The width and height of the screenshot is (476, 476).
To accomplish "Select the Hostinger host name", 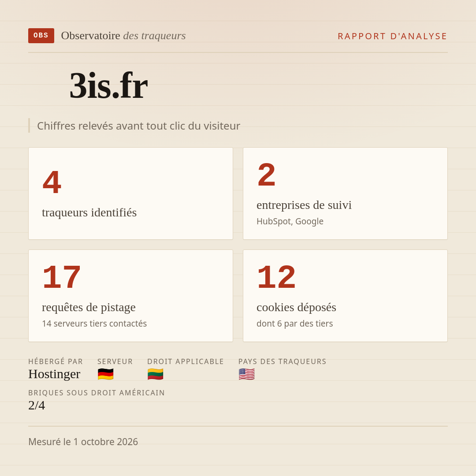I will pos(54,374).
